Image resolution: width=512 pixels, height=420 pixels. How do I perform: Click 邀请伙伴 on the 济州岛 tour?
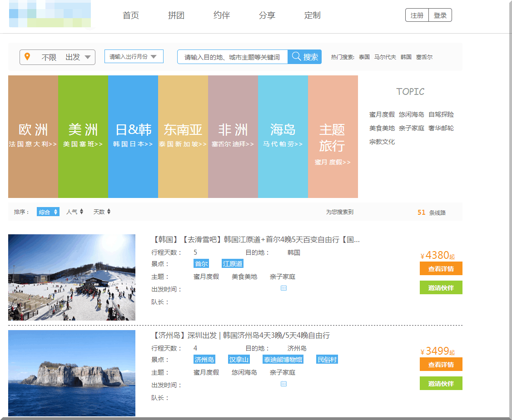441,383
